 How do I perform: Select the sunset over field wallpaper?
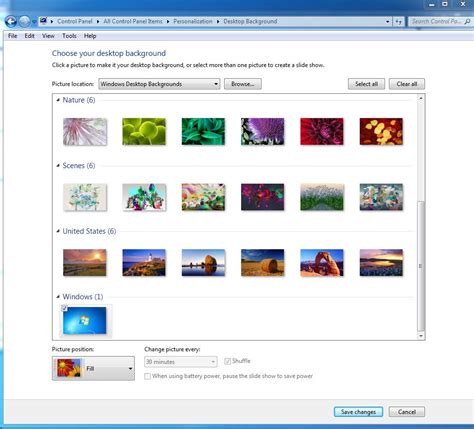[85, 263]
